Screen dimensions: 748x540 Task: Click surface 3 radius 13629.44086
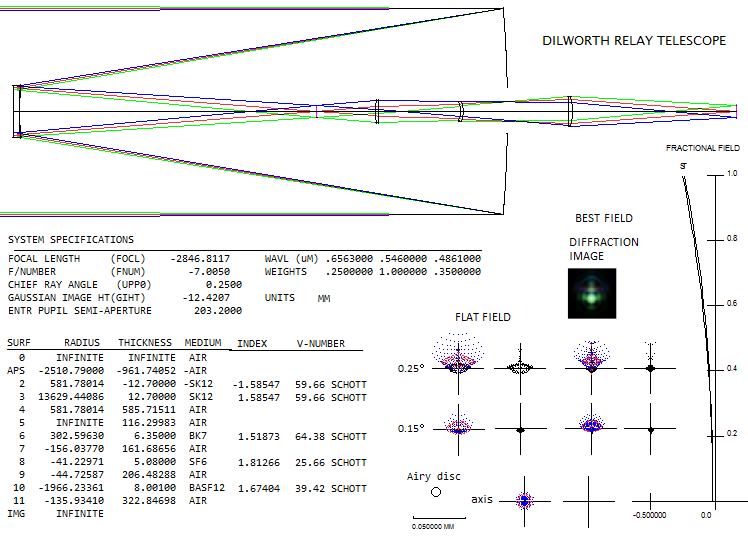coord(71,396)
